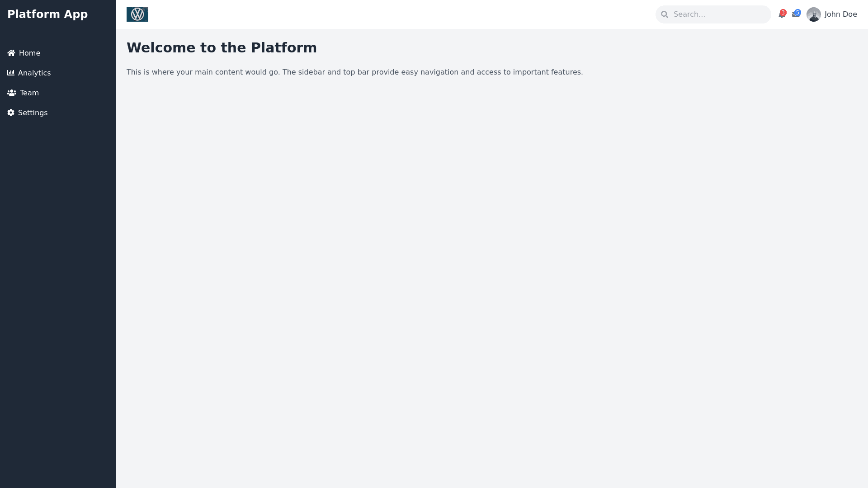Open the Settings sidebar entry

point(33,113)
